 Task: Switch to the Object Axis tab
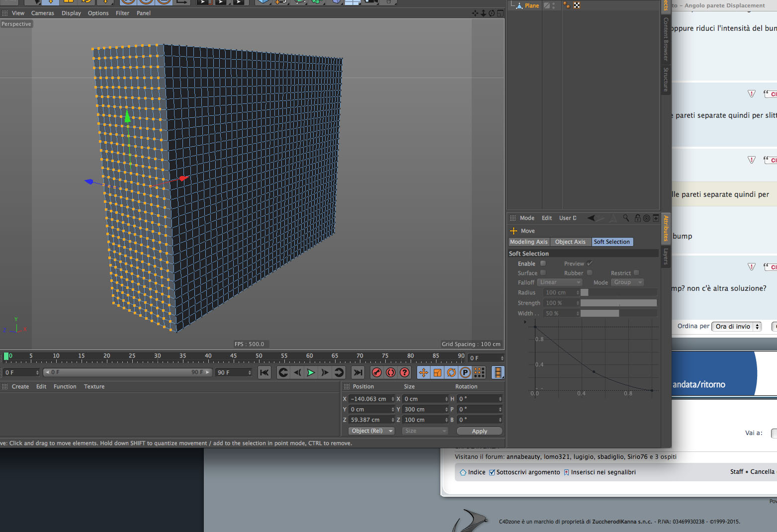pyautogui.click(x=570, y=242)
